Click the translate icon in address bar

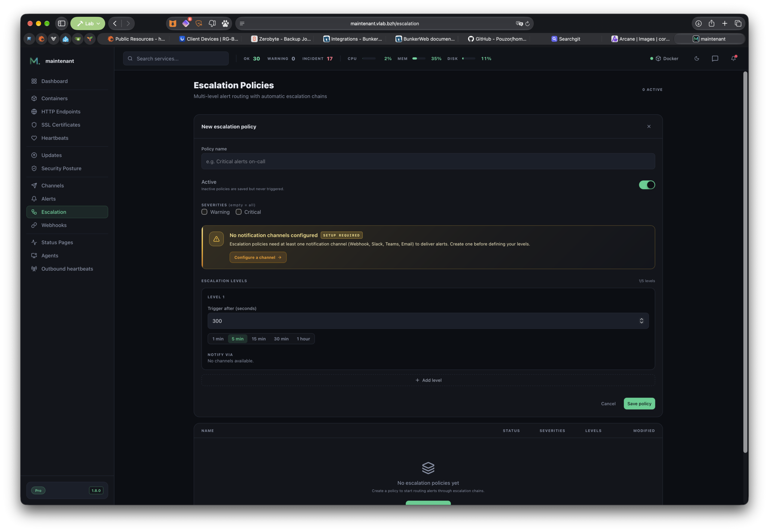519,24
